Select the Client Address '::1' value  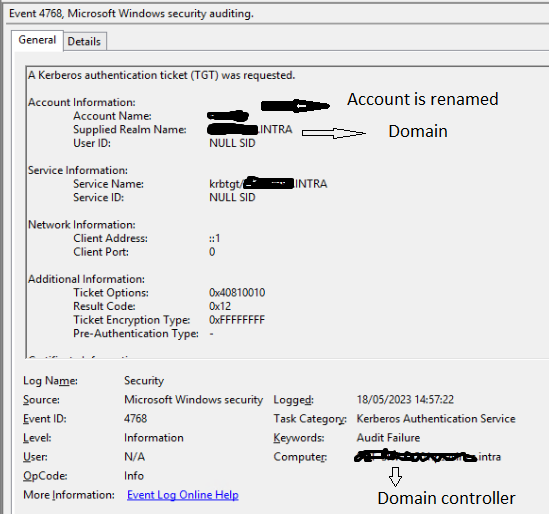[214, 238]
